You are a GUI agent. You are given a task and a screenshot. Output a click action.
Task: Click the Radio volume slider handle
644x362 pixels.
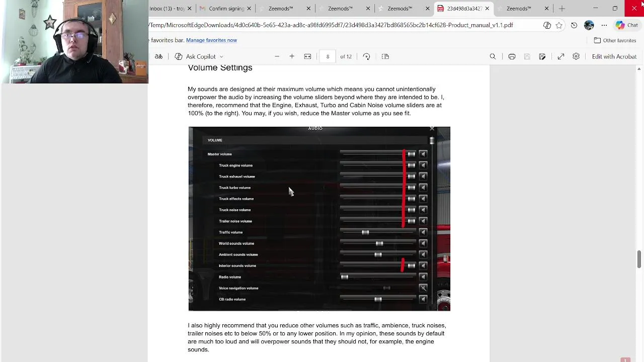pyautogui.click(x=345, y=277)
